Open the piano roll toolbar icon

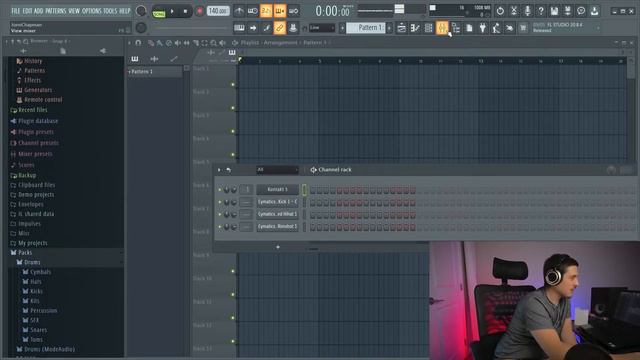[x=415, y=28]
